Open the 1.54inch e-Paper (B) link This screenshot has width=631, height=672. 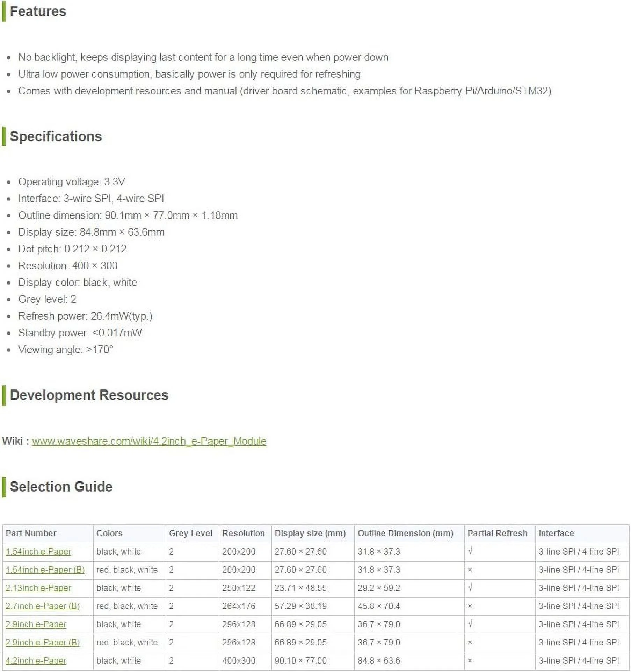[45, 570]
